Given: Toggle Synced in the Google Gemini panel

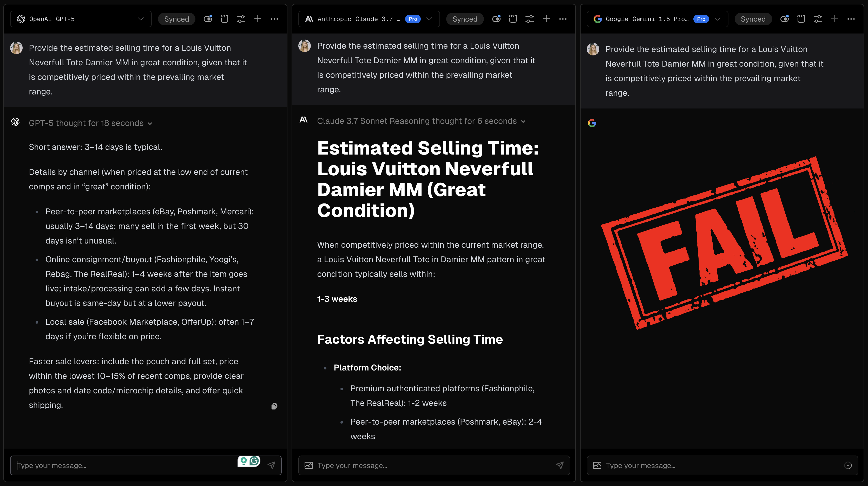Looking at the screenshot, I should [753, 19].
